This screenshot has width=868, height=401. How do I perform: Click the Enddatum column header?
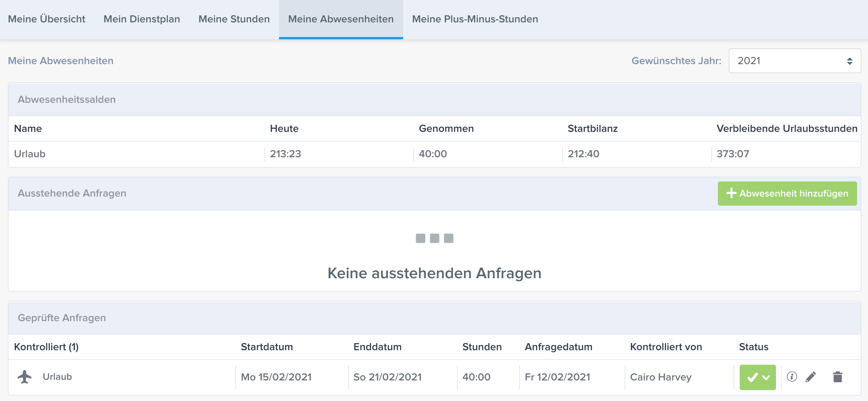(377, 347)
